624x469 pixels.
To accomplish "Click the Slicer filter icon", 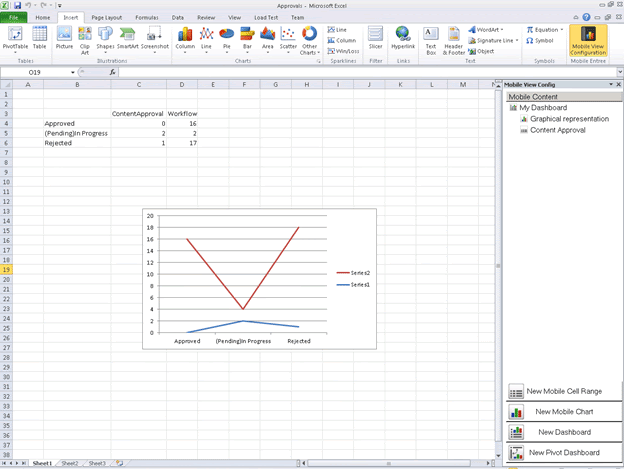I will 375,38.
